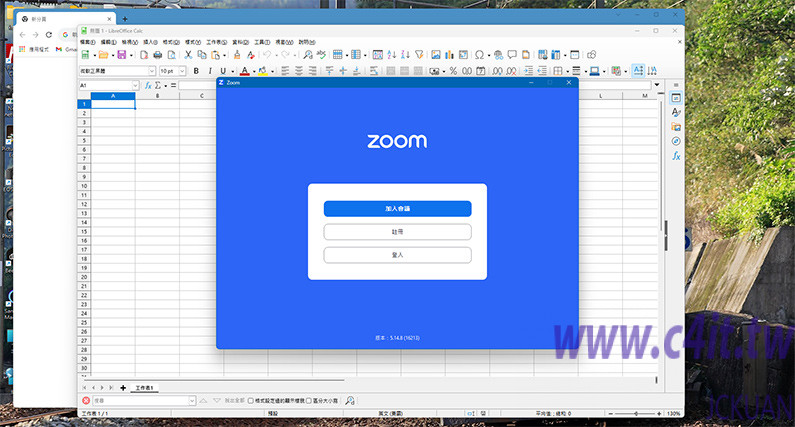The width and height of the screenshot is (795, 427).
Task: Open the 編輯 menu in Calc
Action: [109, 42]
